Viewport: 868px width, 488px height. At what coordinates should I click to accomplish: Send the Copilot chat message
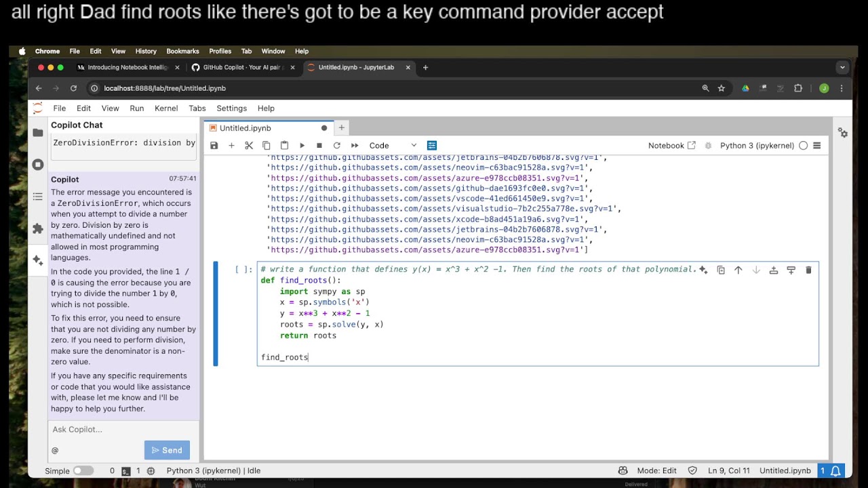(x=167, y=450)
